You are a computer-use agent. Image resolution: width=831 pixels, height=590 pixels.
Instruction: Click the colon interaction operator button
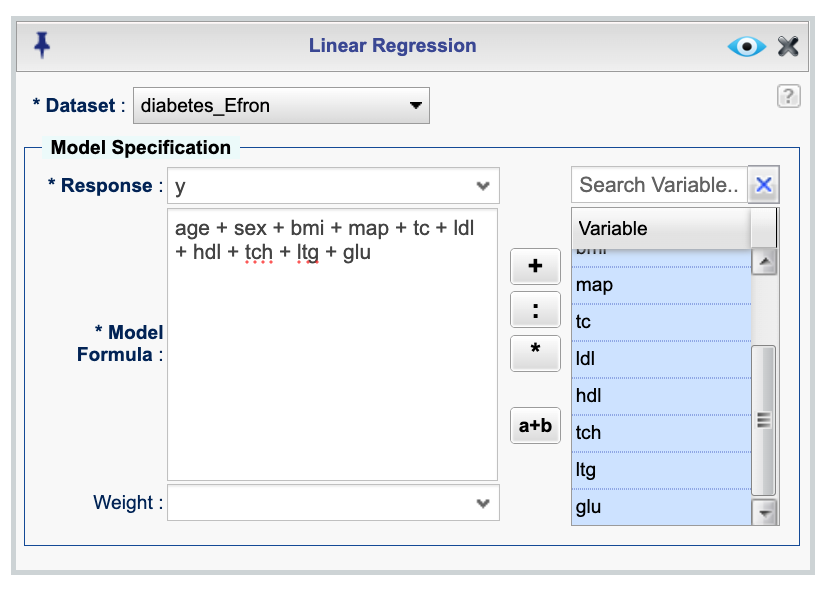click(x=535, y=310)
